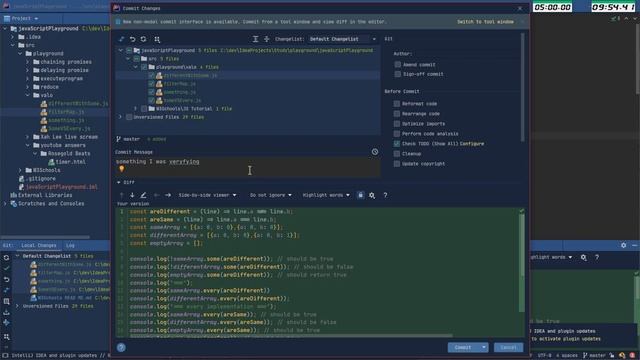Click the Group By icon in Git sidebar

(6, 337)
